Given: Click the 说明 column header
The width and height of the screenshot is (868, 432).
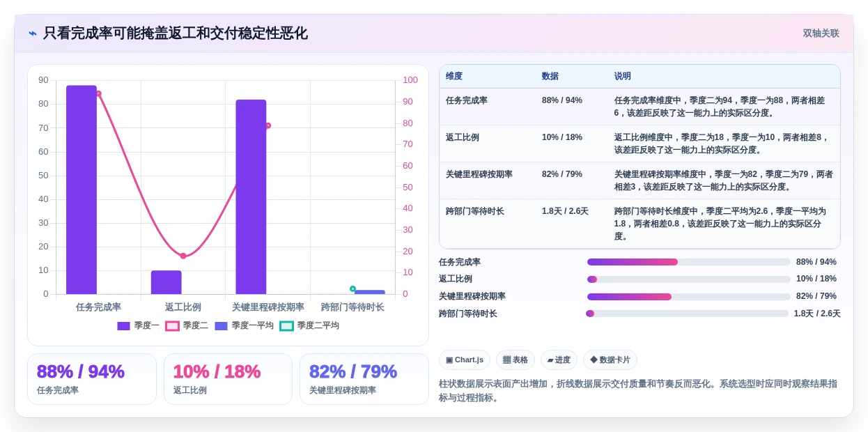Looking at the screenshot, I should 623,77.
